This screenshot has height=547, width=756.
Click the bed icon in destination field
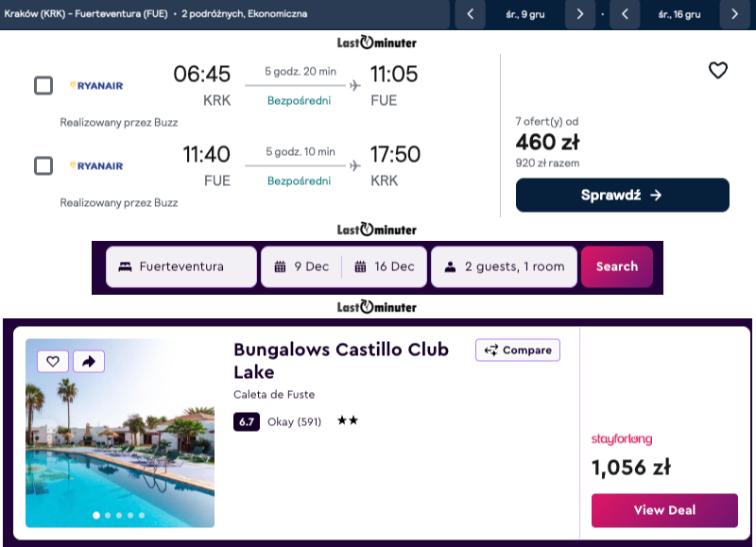click(x=125, y=266)
